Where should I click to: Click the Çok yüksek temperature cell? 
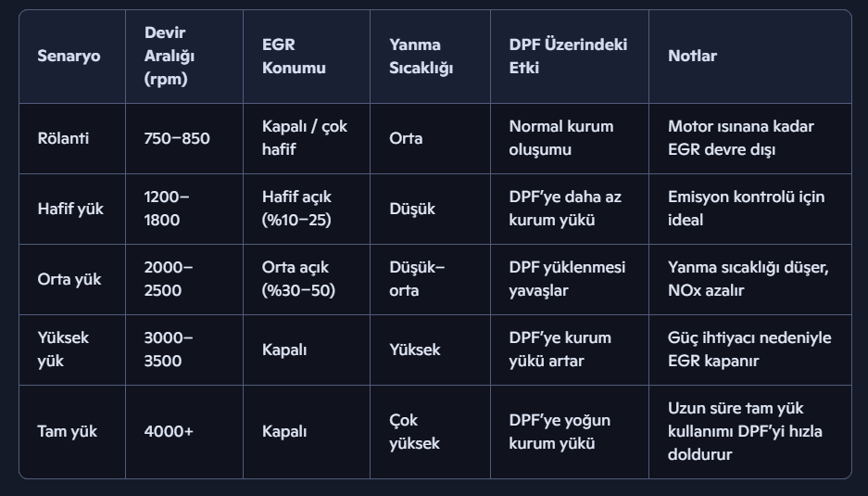tap(414, 431)
